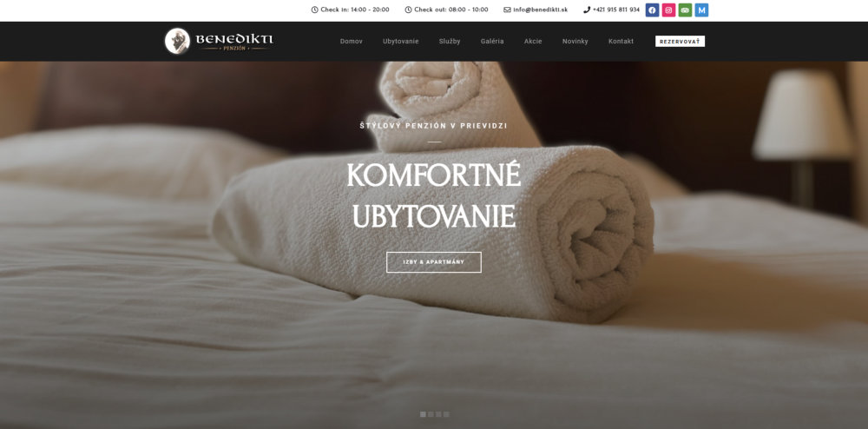The width and height of the screenshot is (868, 429).
Task: Select the third slider dot indicator
Action: (x=438, y=414)
